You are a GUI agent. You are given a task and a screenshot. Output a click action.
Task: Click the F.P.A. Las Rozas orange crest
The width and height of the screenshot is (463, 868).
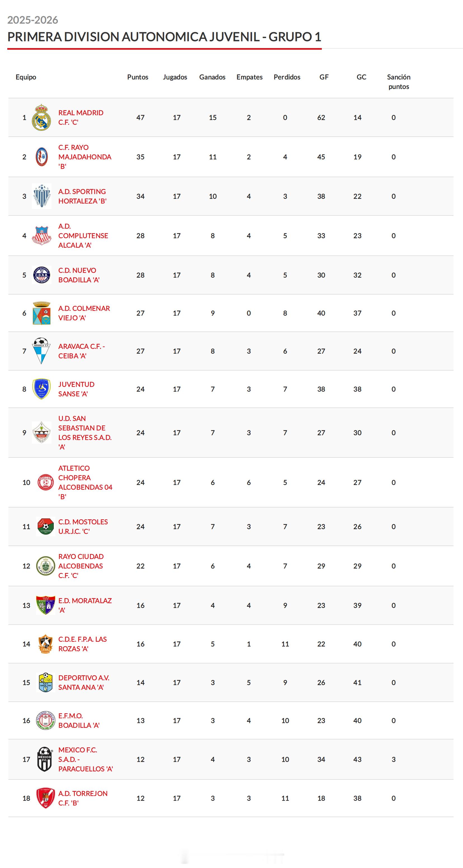(45, 644)
